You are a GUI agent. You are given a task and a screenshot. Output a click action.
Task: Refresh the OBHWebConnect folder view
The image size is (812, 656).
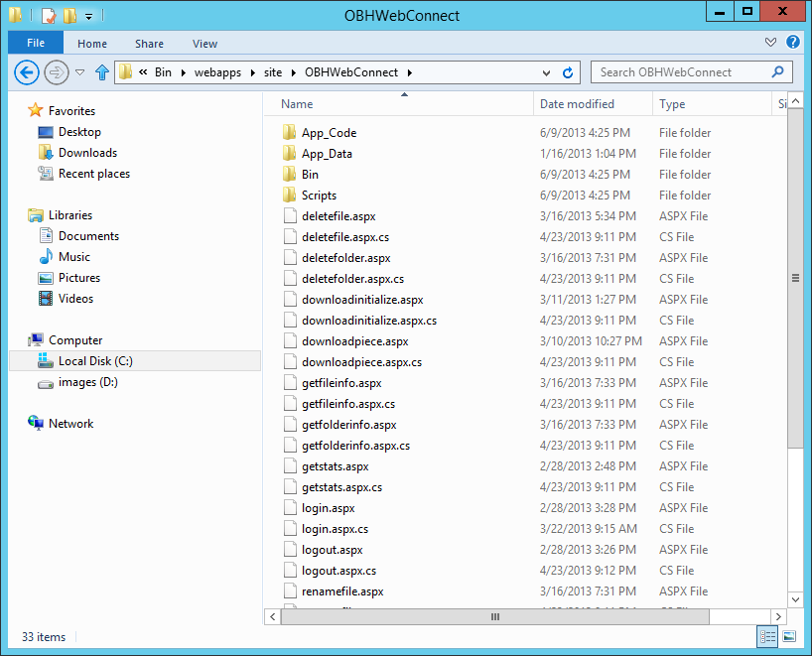[568, 73]
